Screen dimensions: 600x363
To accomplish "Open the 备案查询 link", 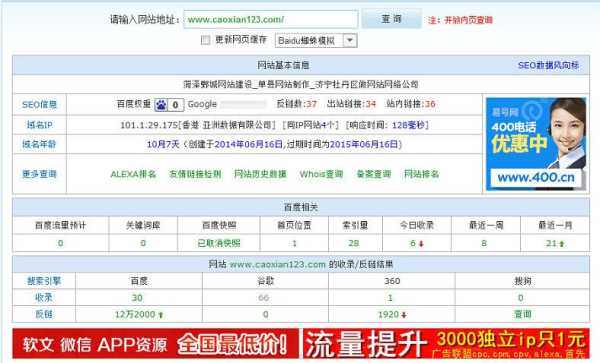I will (373, 174).
